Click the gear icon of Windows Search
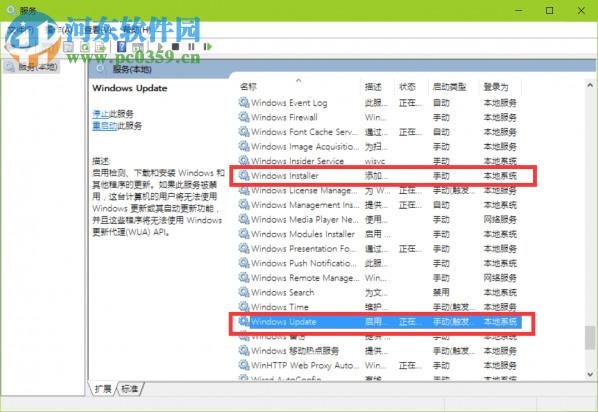The image size is (598, 412). click(244, 292)
